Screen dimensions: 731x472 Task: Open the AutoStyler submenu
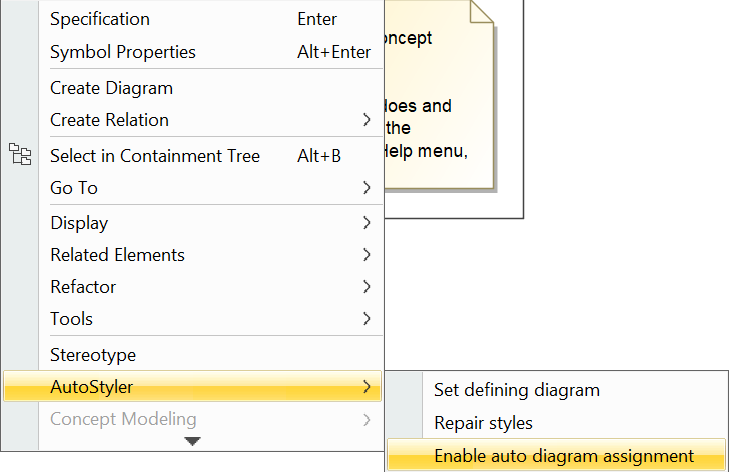point(92,387)
